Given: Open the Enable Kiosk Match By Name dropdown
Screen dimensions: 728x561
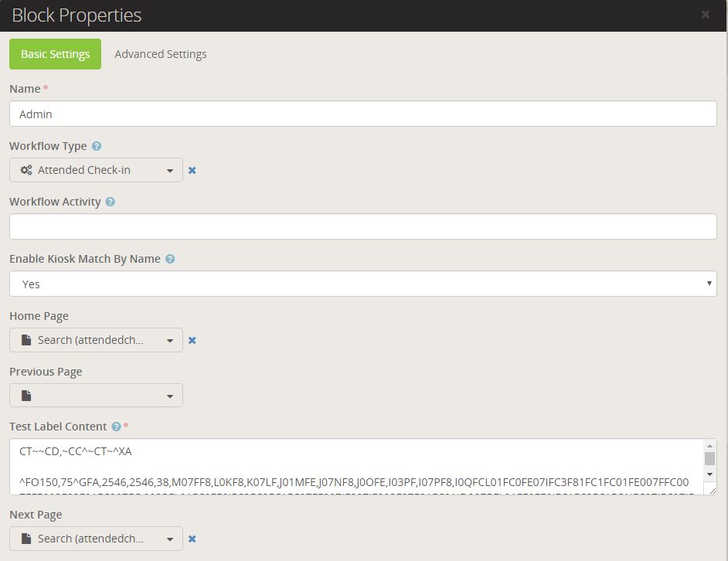Looking at the screenshot, I should click(x=363, y=284).
